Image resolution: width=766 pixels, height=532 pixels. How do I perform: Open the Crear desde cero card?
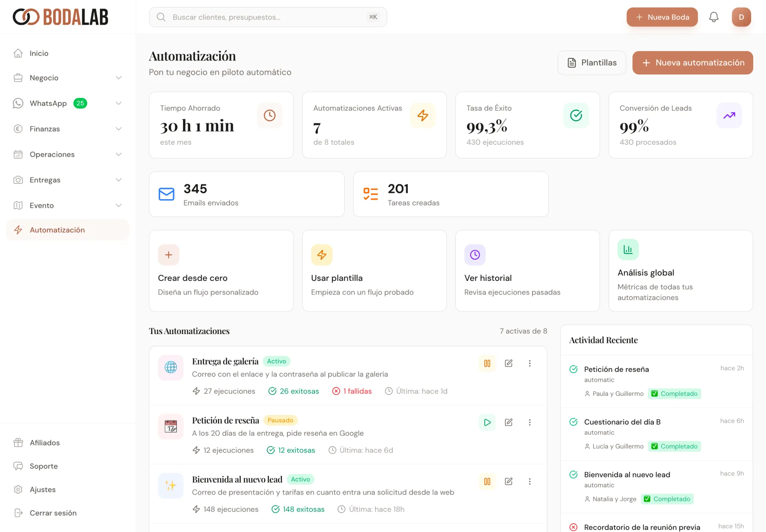pyautogui.click(x=221, y=271)
